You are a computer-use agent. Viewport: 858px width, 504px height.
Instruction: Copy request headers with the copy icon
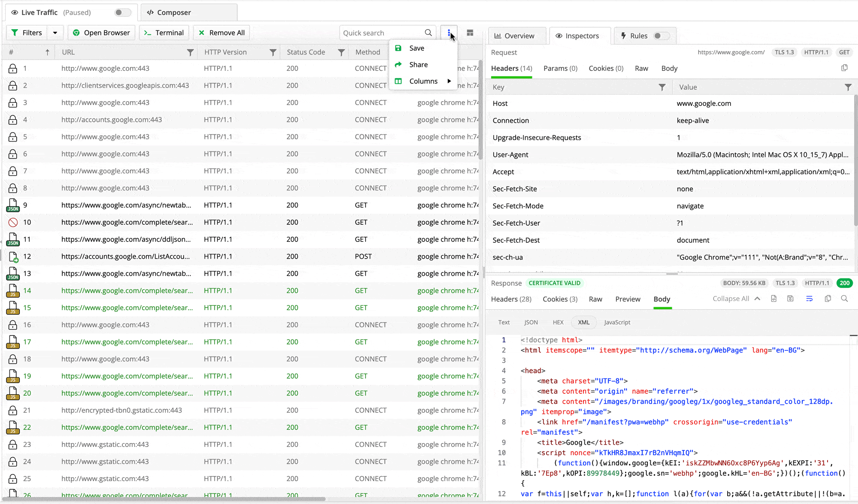[844, 68]
